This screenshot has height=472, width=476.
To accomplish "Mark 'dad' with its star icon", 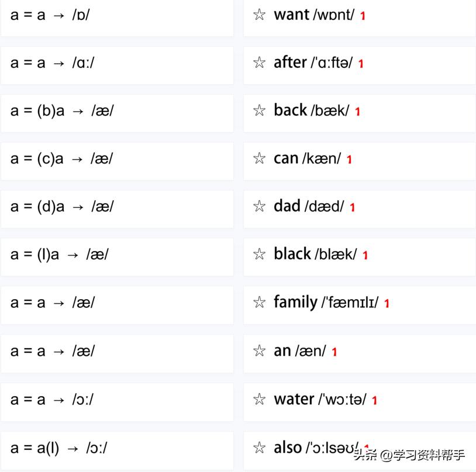I will pos(259,206).
